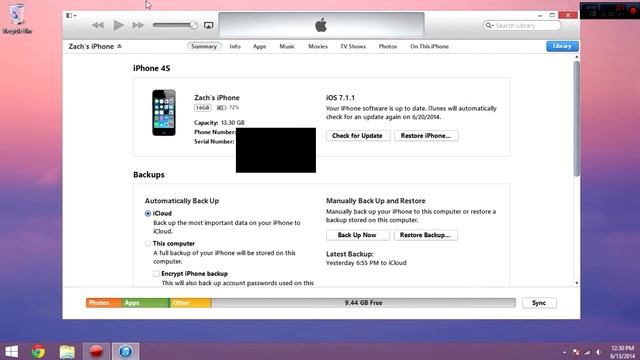Start playback with the play button
This screenshot has width=640, height=360.
[118, 25]
